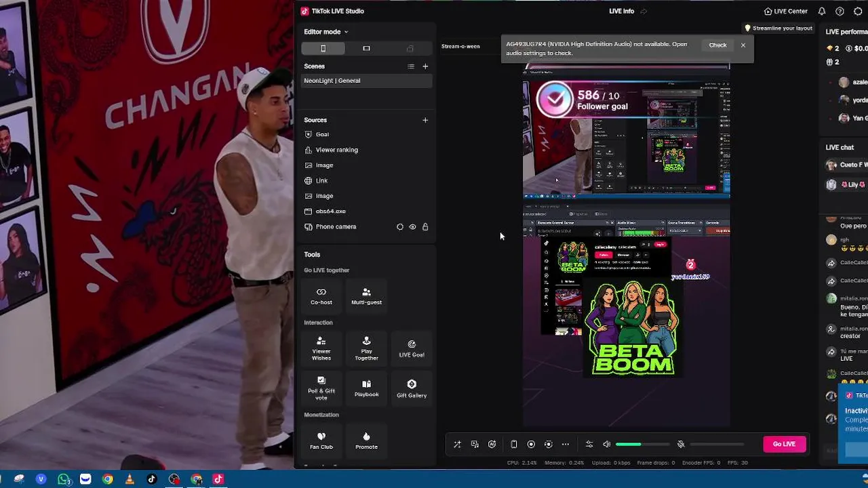Viewport: 868px width, 488px height.
Task: Open the black TikTok taskbar icon
Action: click(x=151, y=479)
